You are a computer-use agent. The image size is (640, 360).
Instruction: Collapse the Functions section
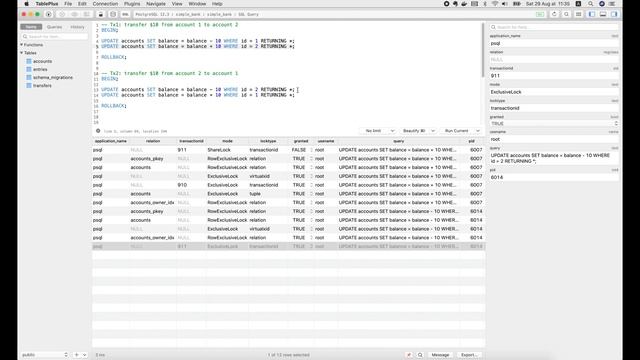pyautogui.click(x=22, y=45)
